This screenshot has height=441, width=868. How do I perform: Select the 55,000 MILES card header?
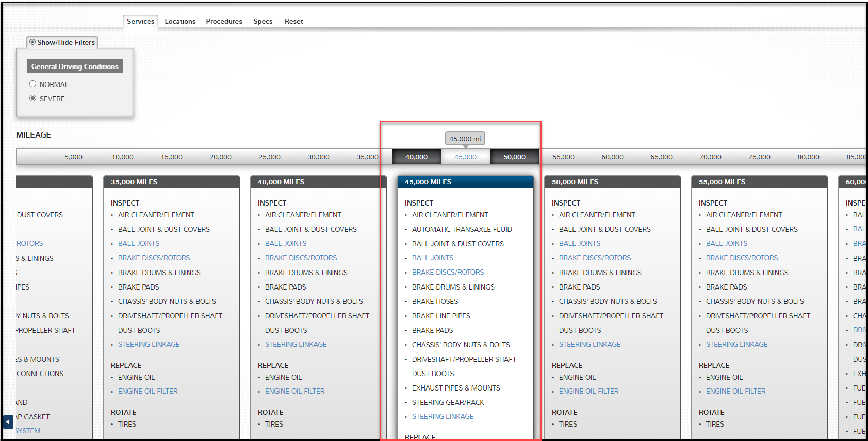tap(759, 182)
